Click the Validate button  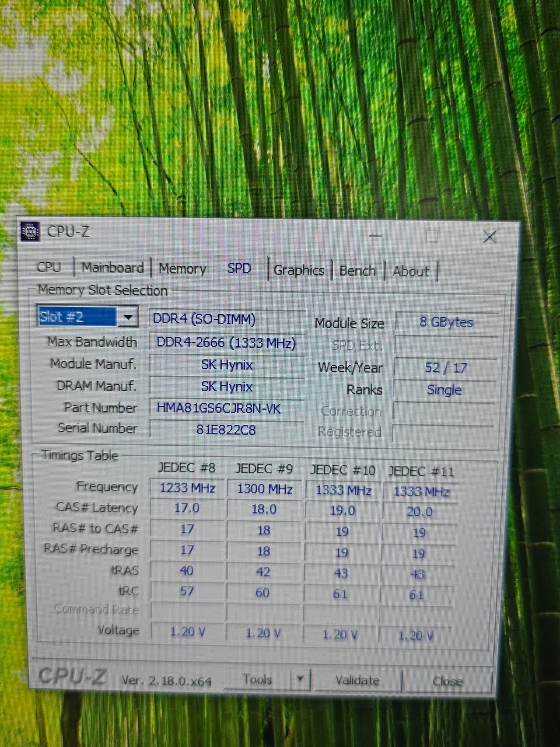pyautogui.click(x=358, y=680)
